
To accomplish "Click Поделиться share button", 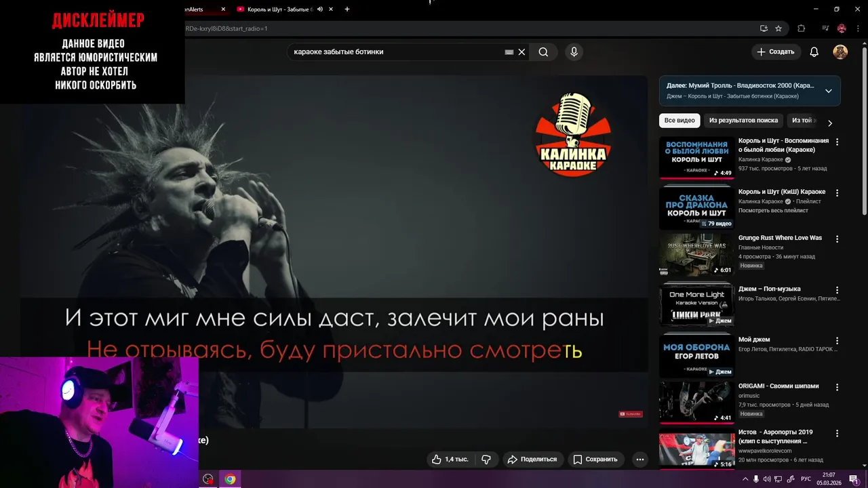I will (532, 459).
